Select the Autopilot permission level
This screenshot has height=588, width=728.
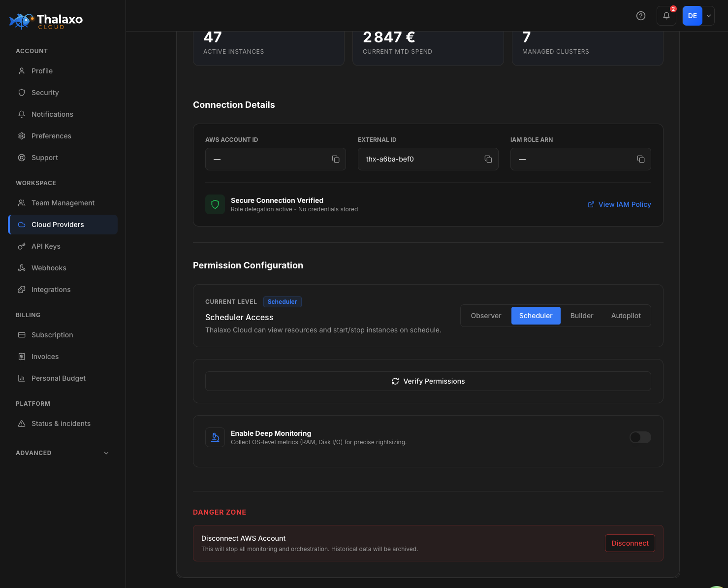[x=626, y=316]
